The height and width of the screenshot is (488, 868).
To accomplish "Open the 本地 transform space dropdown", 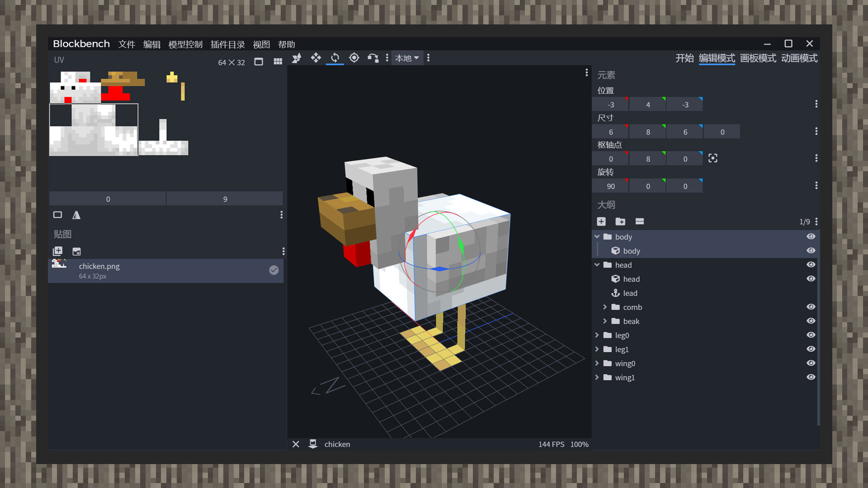I will click(x=407, y=58).
